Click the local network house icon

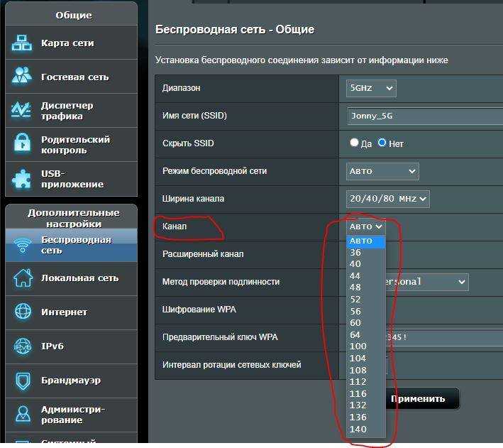(23, 278)
